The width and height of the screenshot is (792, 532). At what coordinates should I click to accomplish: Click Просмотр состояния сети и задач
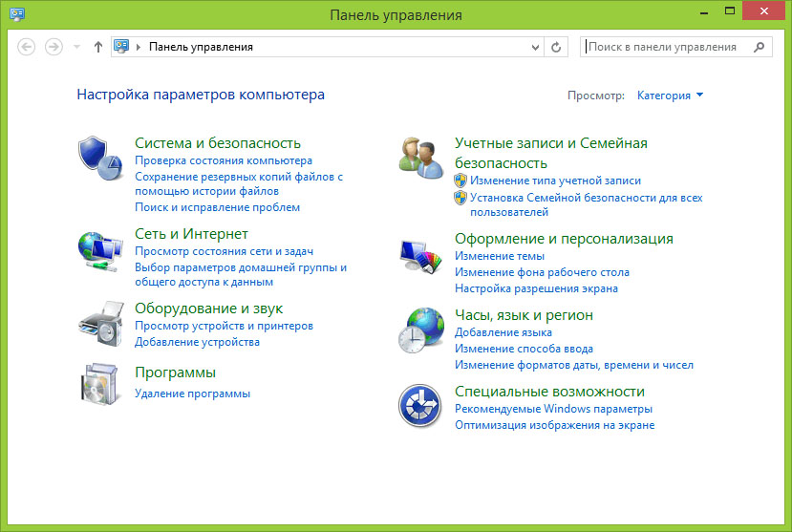tap(224, 251)
